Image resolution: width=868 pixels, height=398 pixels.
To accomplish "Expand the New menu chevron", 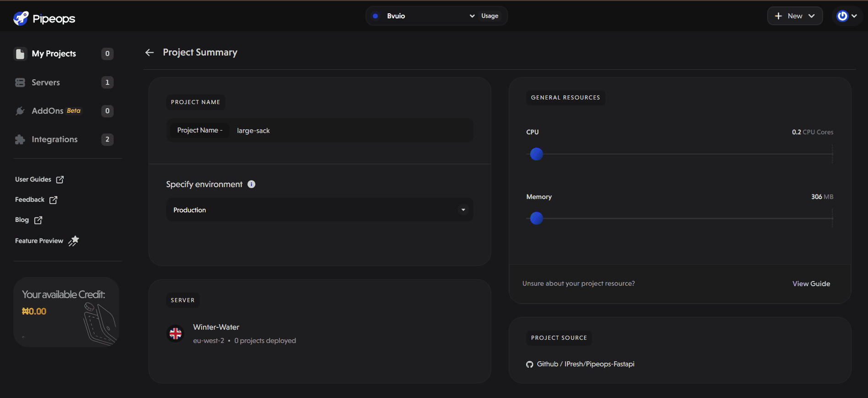I will pyautogui.click(x=812, y=16).
